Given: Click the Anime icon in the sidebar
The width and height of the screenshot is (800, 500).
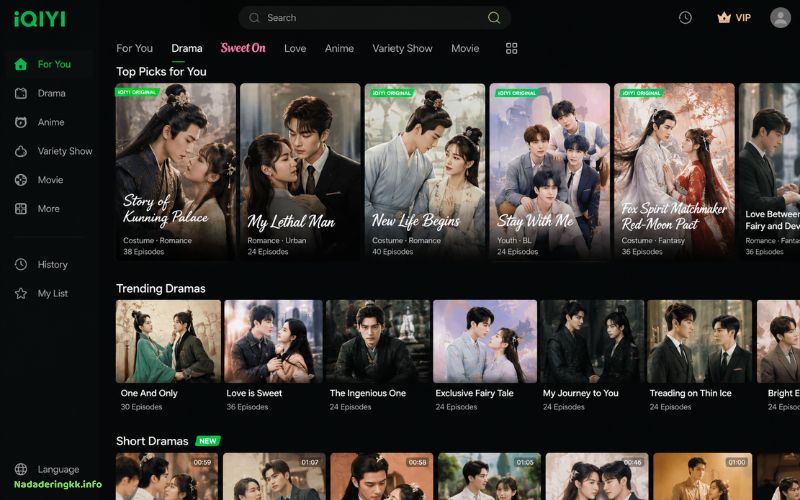Looking at the screenshot, I should (x=21, y=122).
